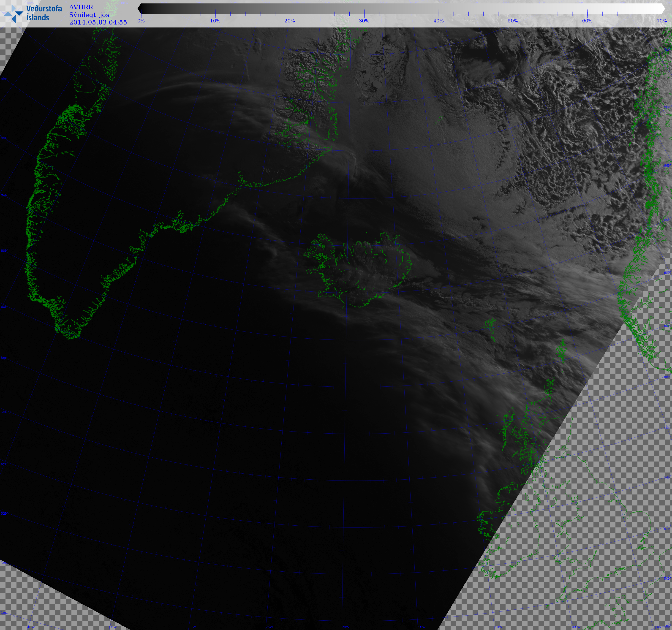The height and width of the screenshot is (630, 672).
Task: Click the Veðurstofa Íslands logo icon
Action: (x=14, y=14)
